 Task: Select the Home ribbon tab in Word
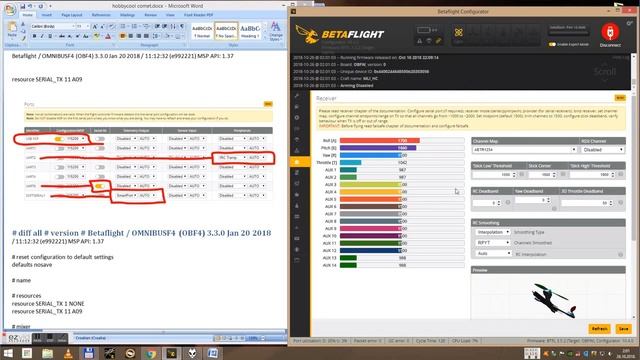[27, 15]
